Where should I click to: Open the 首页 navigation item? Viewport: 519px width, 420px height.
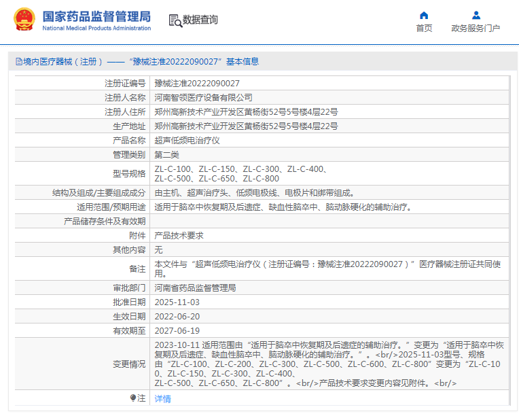pos(424,28)
